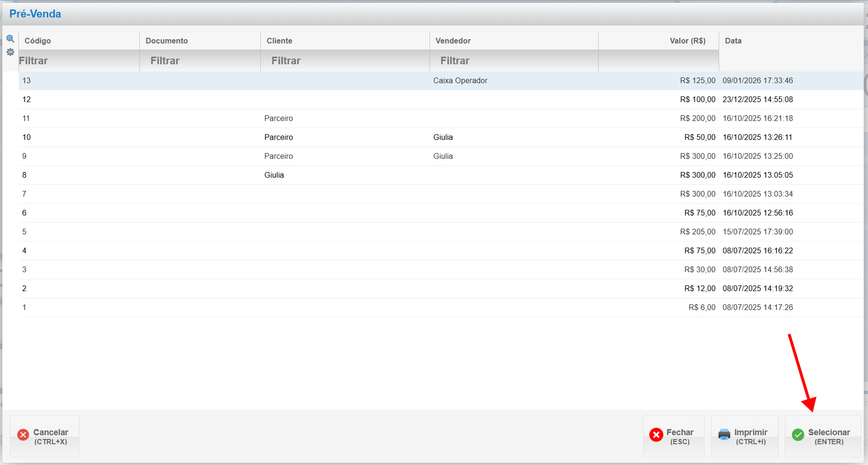The height and width of the screenshot is (465, 868).
Task: Sort by the Data column header
Action: (x=733, y=41)
